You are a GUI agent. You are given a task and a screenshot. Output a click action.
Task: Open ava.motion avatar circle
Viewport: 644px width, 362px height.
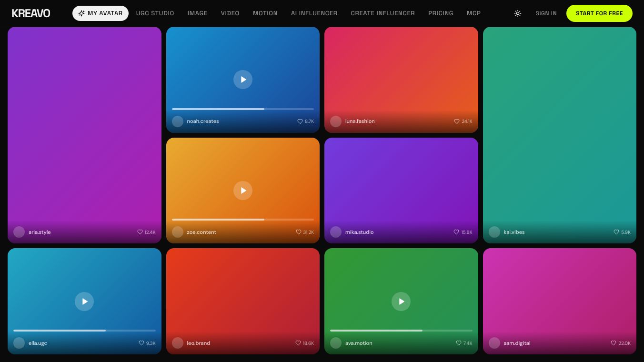[336, 343]
